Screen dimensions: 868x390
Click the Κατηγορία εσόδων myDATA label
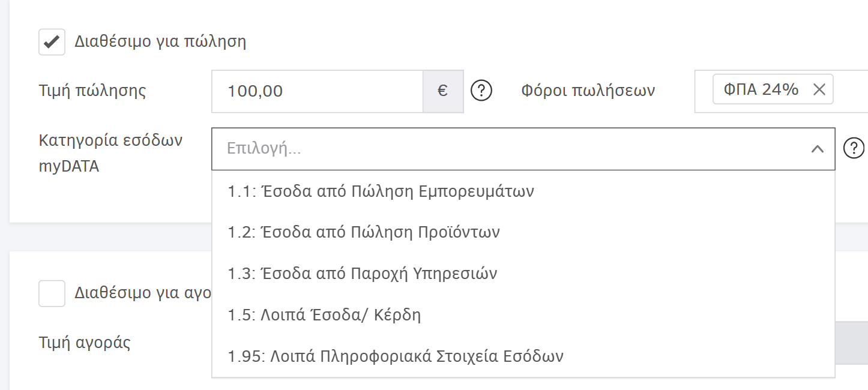(x=110, y=153)
